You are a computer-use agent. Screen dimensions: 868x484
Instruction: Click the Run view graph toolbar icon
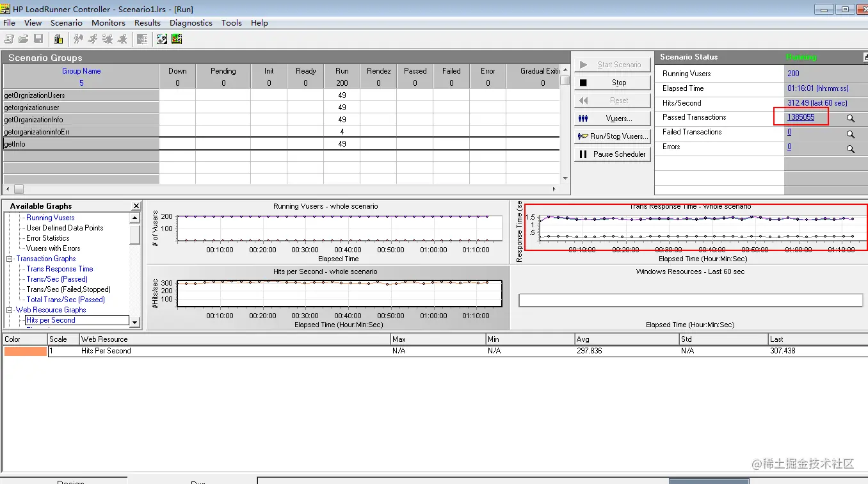(x=177, y=39)
